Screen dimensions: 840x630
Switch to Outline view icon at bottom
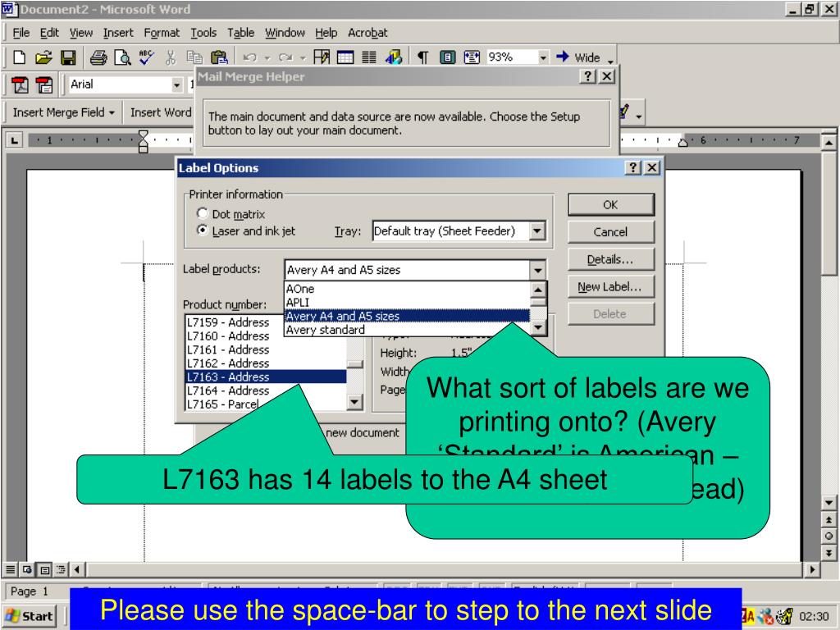(x=61, y=569)
